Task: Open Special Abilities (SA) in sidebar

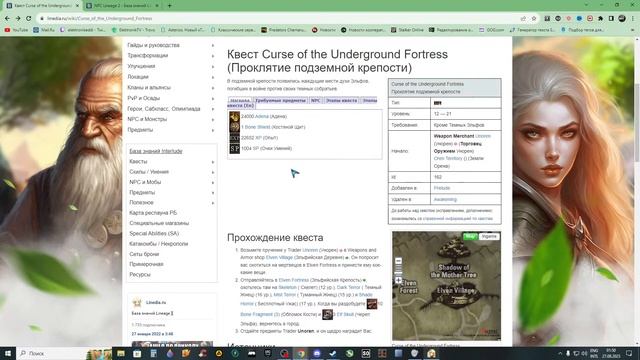Action: pyautogui.click(x=154, y=233)
